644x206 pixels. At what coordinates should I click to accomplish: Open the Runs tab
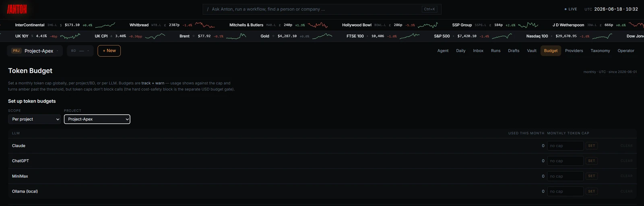pos(496,51)
